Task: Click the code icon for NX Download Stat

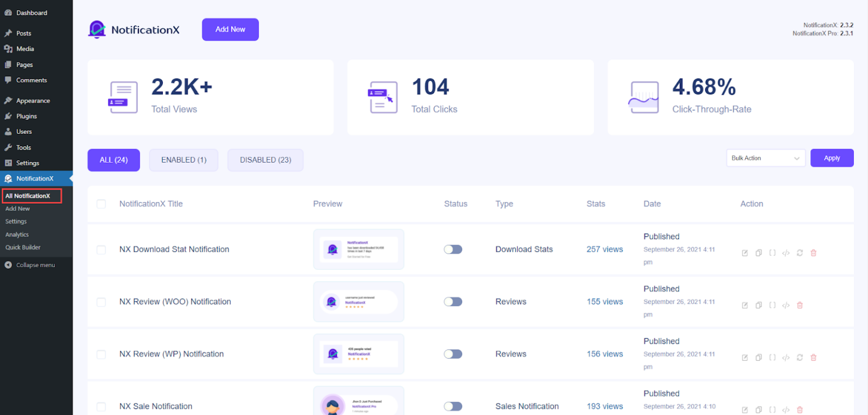Action: (785, 253)
